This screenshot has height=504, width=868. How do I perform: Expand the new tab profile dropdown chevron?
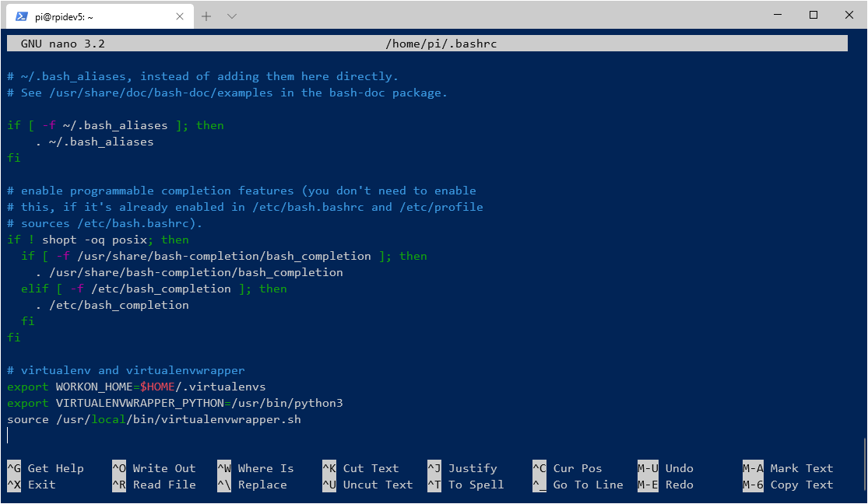tap(232, 16)
